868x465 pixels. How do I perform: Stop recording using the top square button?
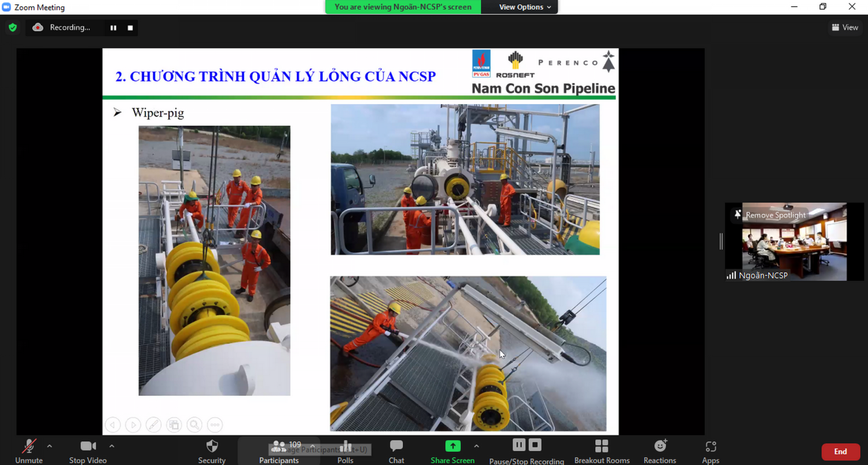[x=130, y=28]
